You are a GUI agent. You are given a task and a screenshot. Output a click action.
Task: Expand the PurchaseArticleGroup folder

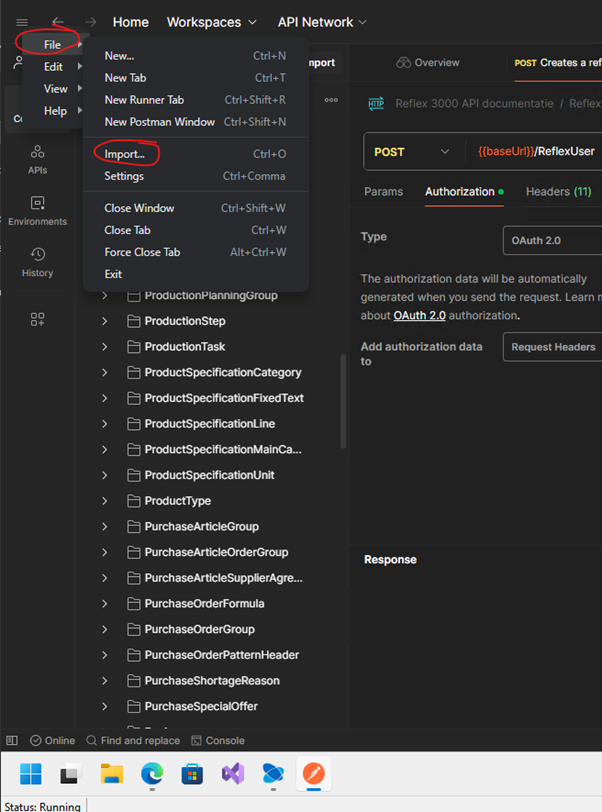tap(105, 527)
